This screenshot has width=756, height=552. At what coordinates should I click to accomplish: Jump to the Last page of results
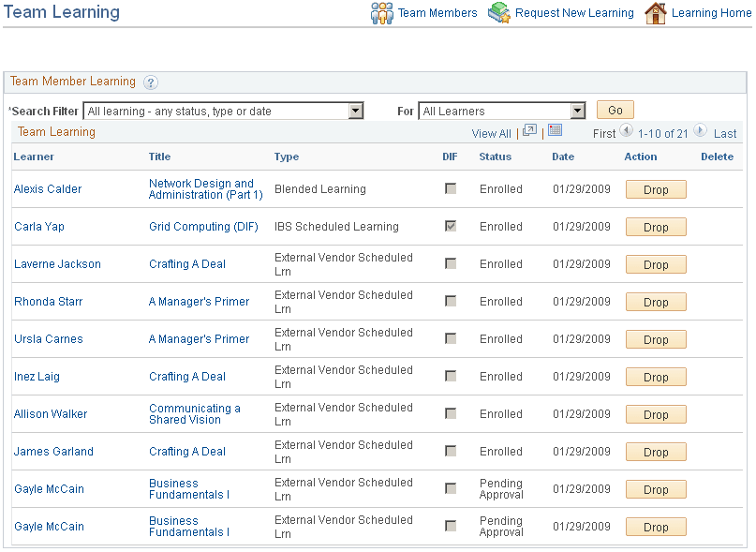pos(725,133)
